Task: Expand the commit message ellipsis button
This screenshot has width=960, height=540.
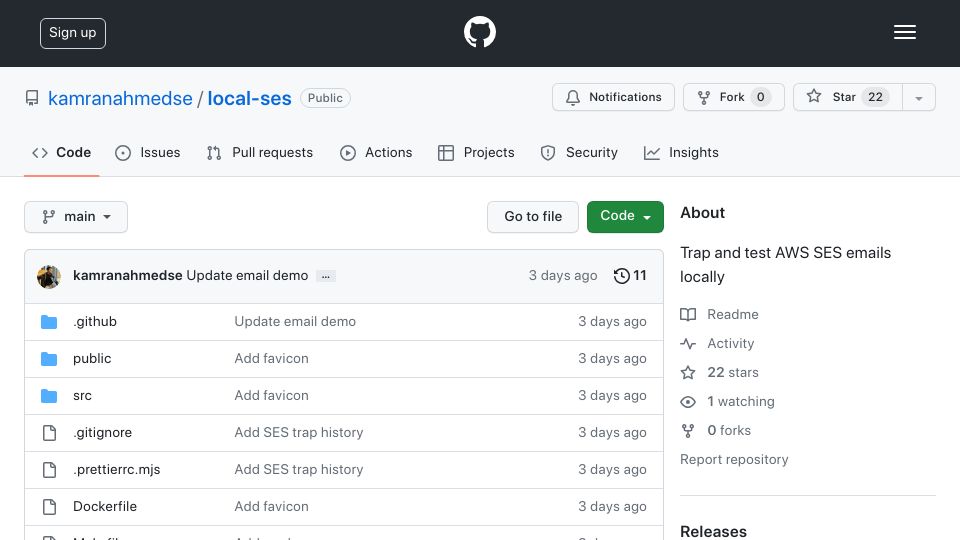Action: 326,277
